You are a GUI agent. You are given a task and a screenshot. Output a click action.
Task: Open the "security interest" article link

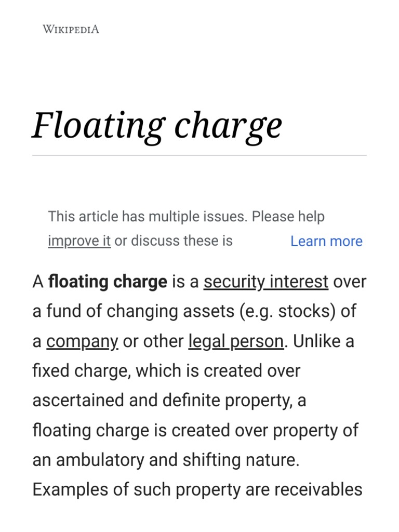(265, 282)
